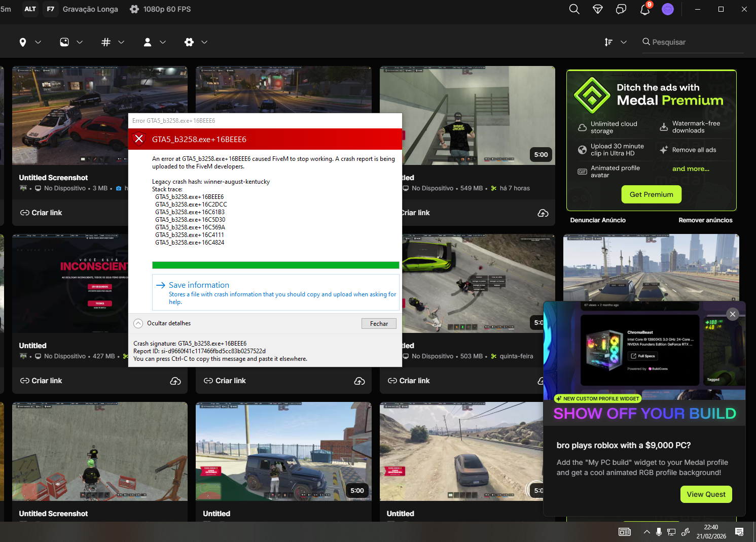The image size is (756, 542).
Task: Open the location pin filter
Action: 23,42
